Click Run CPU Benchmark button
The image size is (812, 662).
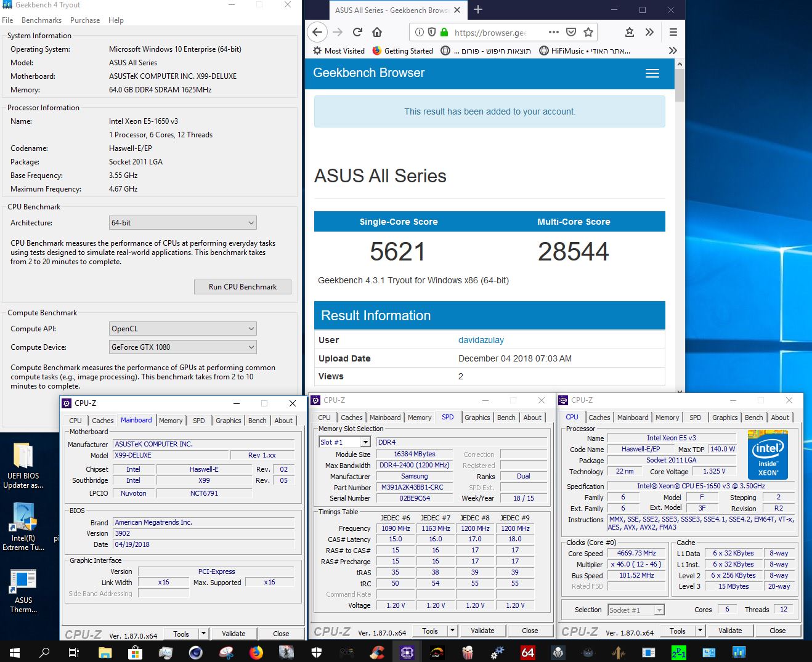click(x=243, y=287)
